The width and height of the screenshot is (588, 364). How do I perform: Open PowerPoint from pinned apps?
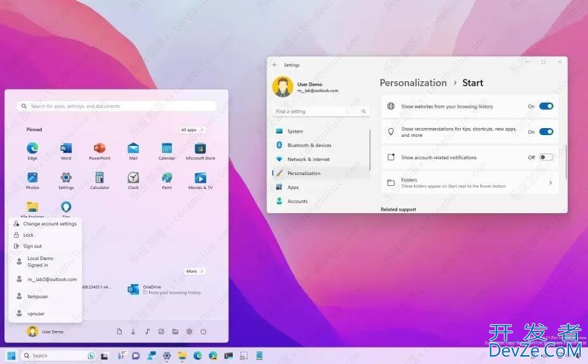pos(100,148)
